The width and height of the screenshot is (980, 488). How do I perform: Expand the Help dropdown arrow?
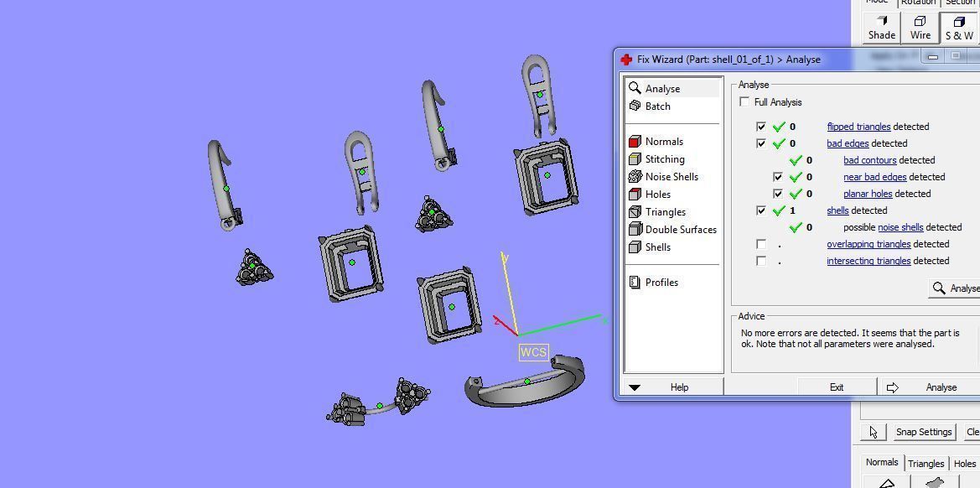click(x=635, y=387)
